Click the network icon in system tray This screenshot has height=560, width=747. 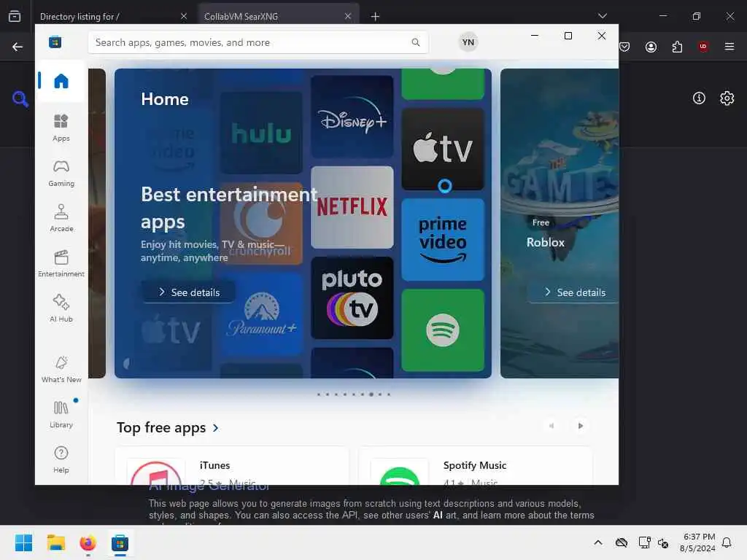[644, 542]
